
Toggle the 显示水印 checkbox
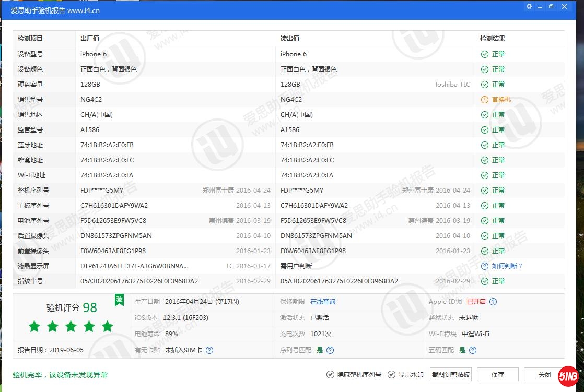[x=391, y=375]
